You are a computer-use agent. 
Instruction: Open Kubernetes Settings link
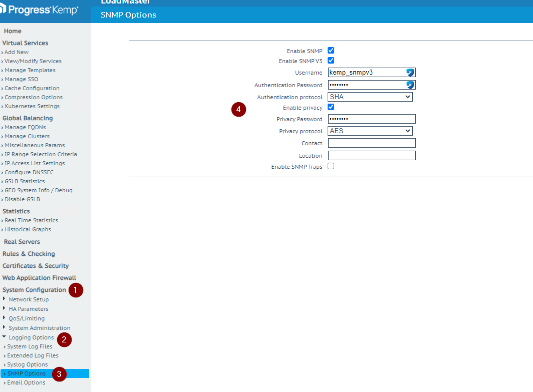32,106
